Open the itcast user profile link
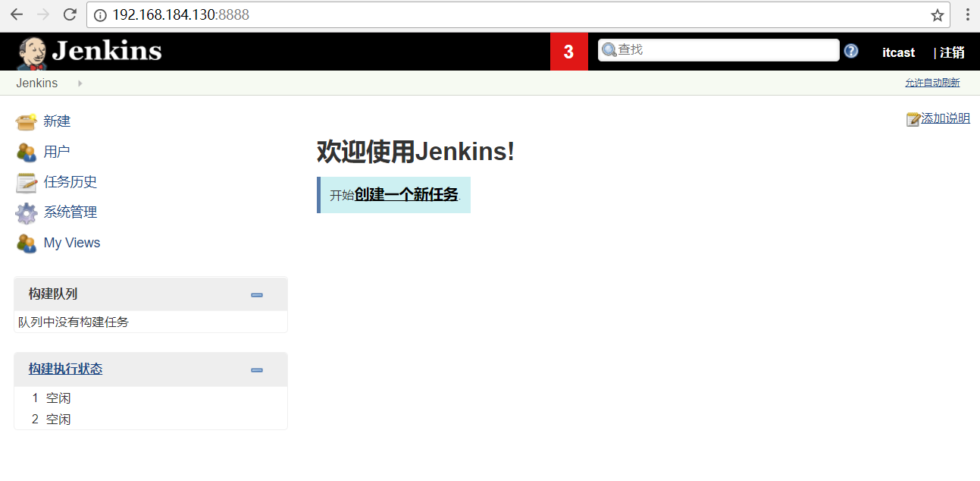Image resolution: width=980 pixels, height=481 pixels. [x=898, y=52]
